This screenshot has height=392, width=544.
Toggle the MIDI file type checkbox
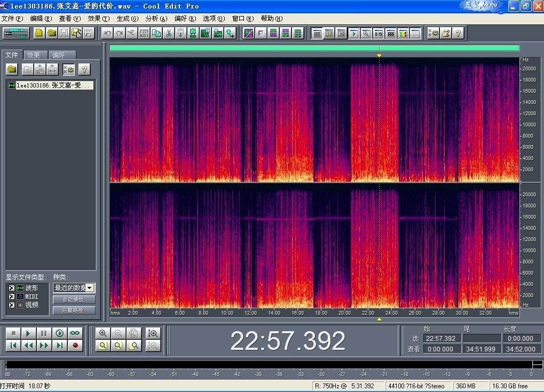pyautogui.click(x=12, y=297)
